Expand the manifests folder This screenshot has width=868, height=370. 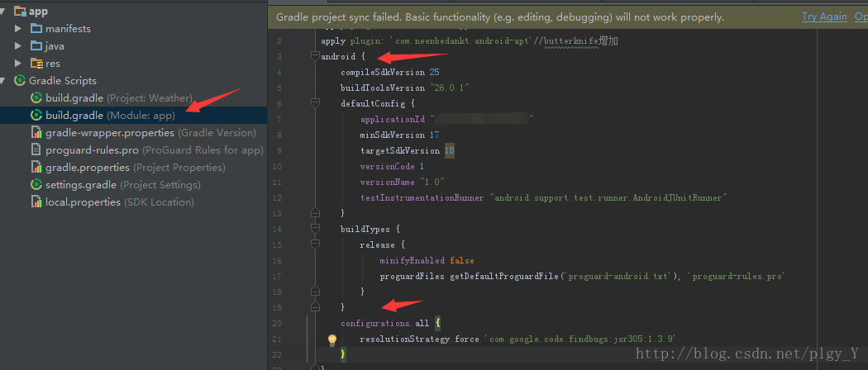[18, 28]
